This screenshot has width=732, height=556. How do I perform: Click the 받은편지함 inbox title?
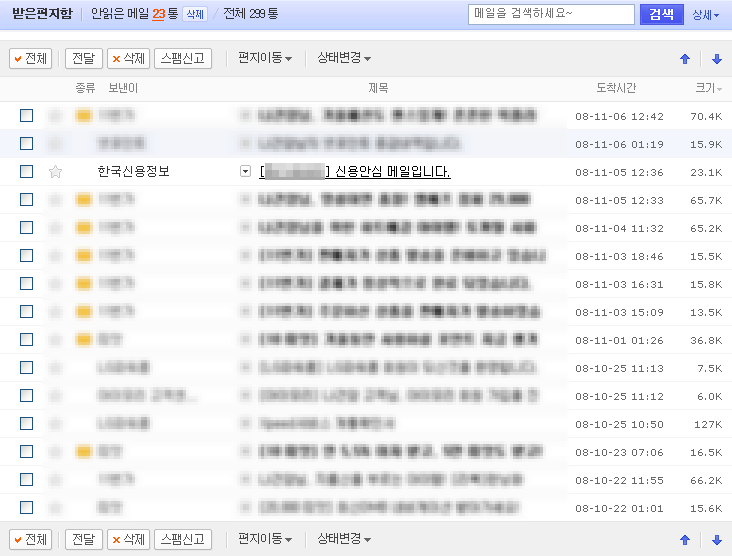(42, 14)
